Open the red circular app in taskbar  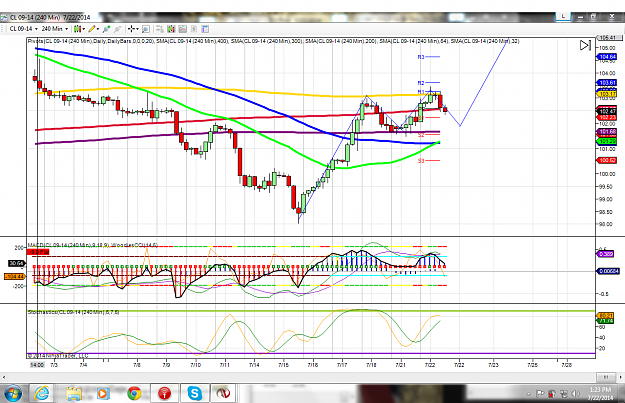point(164,393)
